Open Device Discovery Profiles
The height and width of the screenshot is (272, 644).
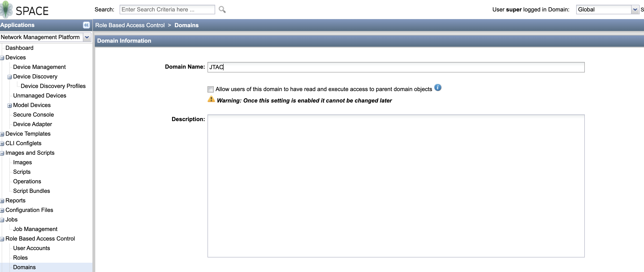(53, 86)
